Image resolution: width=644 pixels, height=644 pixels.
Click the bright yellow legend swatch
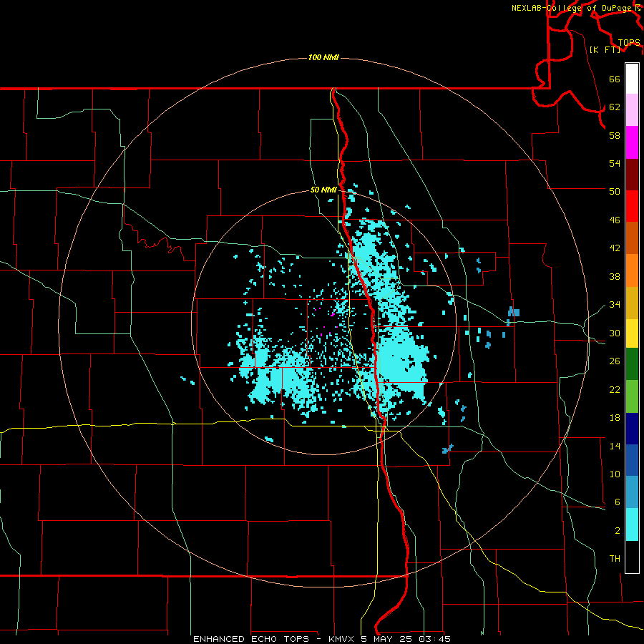(x=632, y=333)
